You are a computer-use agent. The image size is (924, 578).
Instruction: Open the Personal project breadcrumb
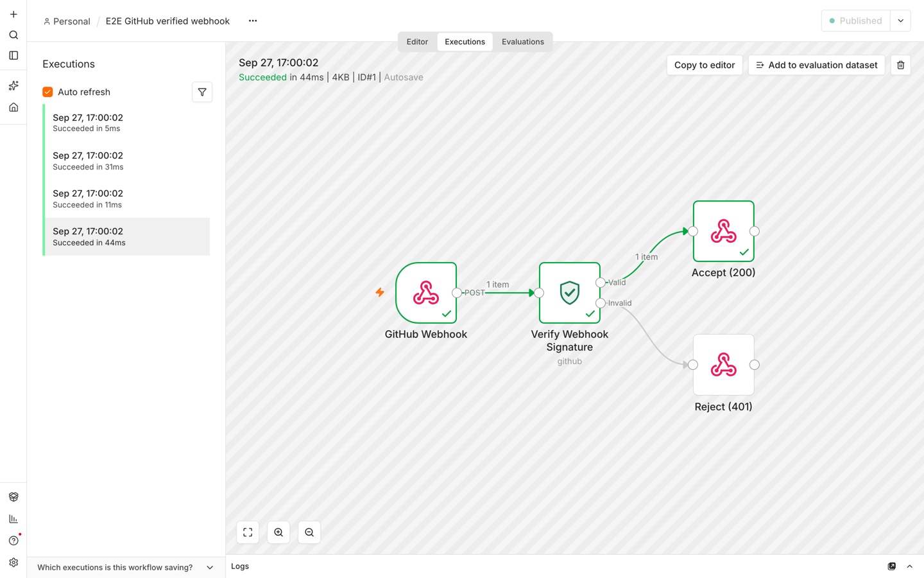click(67, 21)
